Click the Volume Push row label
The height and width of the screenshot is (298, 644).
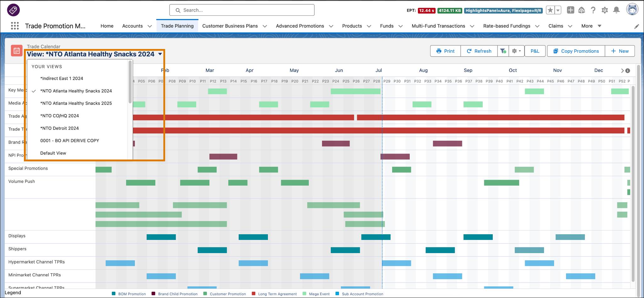pyautogui.click(x=21, y=182)
